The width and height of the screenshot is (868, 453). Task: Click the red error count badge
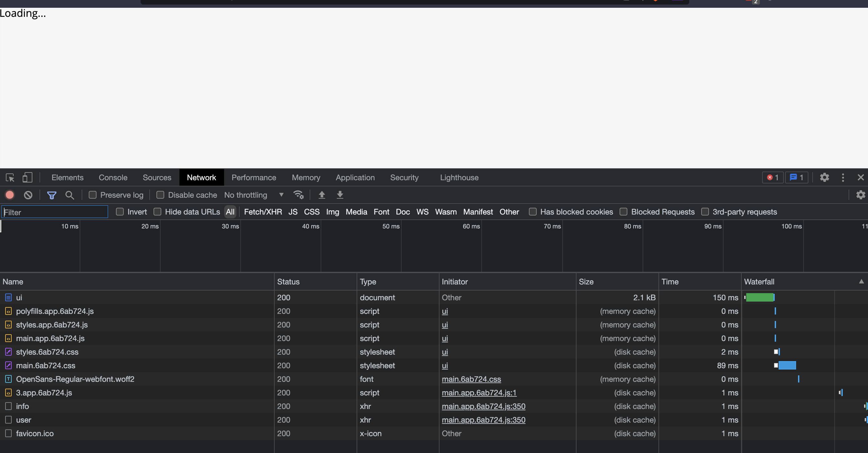[773, 177]
